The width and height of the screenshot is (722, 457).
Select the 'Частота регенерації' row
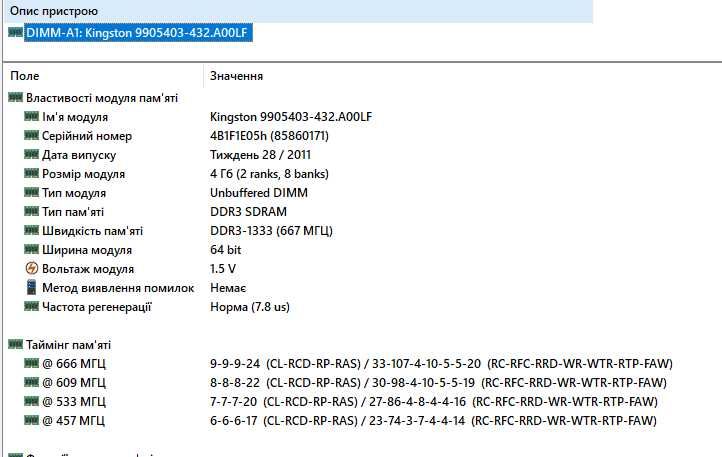click(97, 307)
